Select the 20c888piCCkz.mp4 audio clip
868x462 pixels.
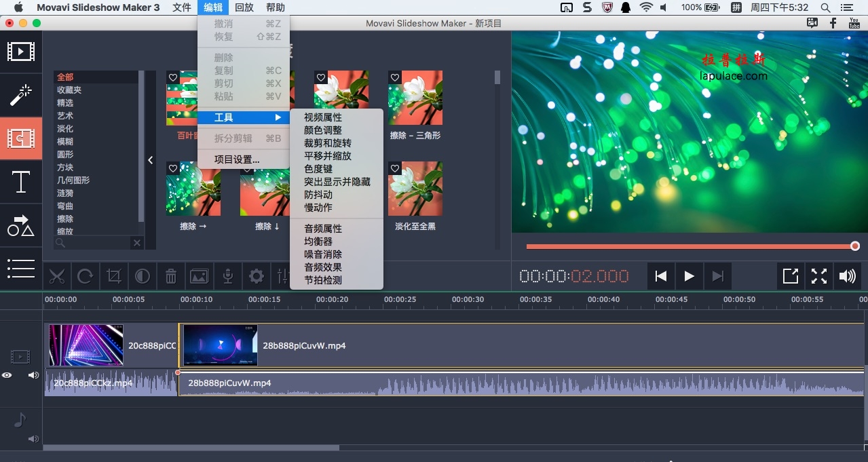coord(111,383)
